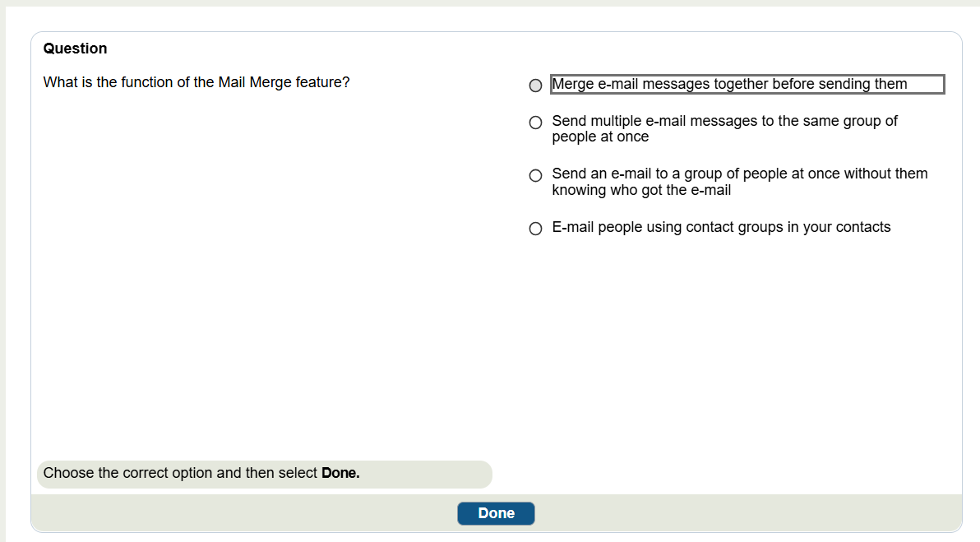
Task: Click the question heading labeled Question
Action: click(75, 49)
